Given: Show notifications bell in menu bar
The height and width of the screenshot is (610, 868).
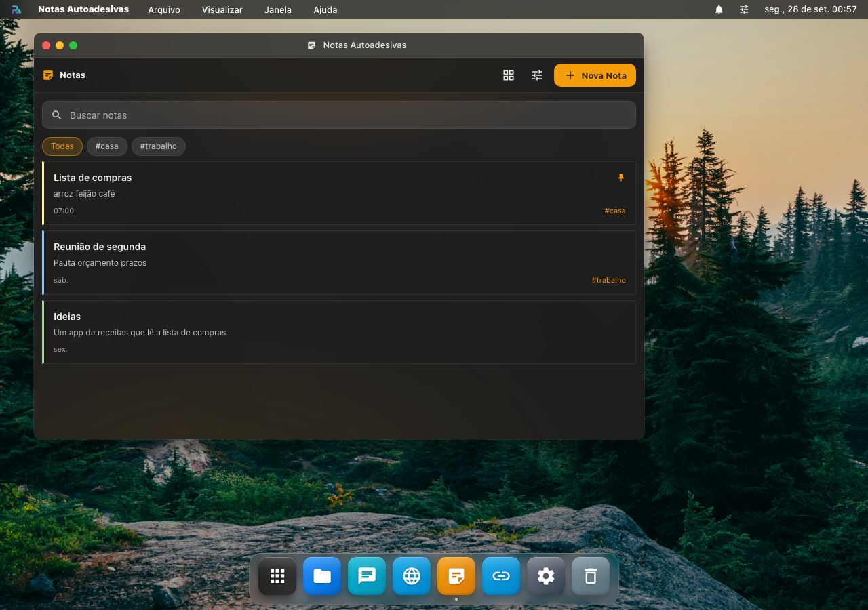Looking at the screenshot, I should coord(719,9).
